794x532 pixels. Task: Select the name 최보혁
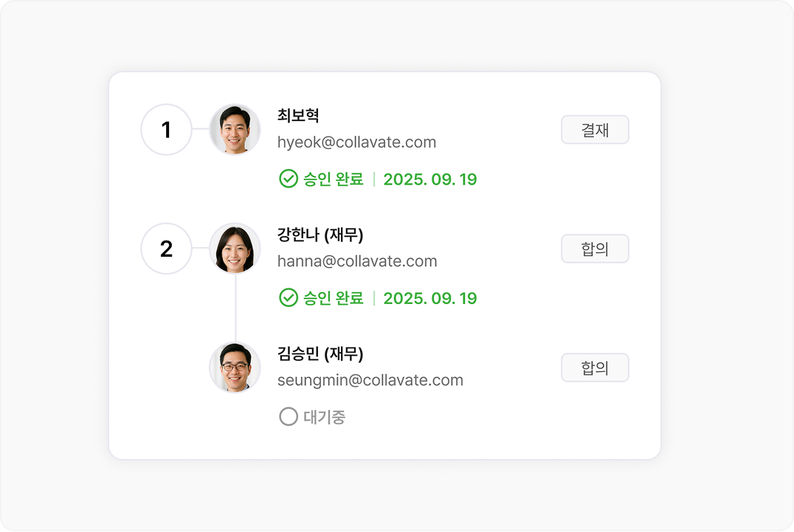pos(298,115)
